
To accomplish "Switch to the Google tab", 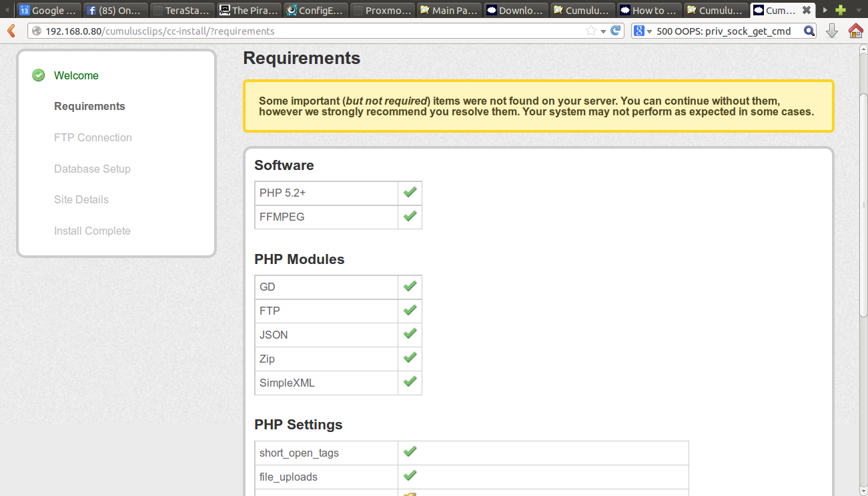I will pos(49,10).
